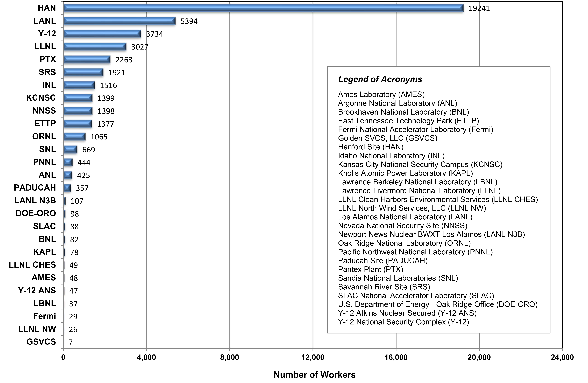The height and width of the screenshot is (383, 588).
Task: Click the value label 1398
Action: pos(106,111)
